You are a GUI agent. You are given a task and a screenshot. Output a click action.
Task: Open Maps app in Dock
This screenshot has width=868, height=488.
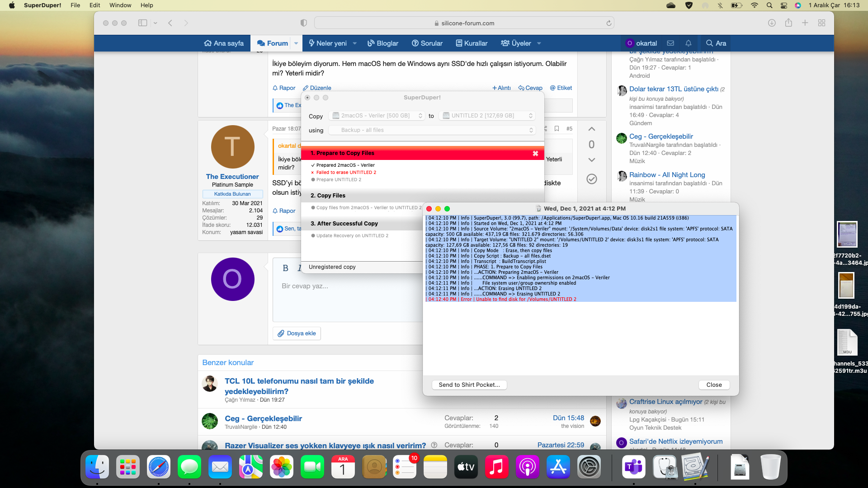pyautogui.click(x=251, y=467)
